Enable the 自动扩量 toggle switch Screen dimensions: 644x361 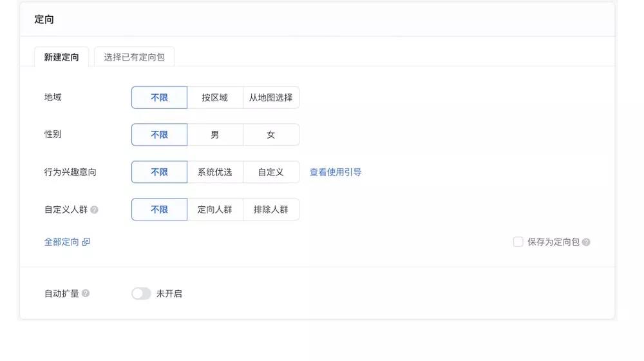tap(141, 293)
